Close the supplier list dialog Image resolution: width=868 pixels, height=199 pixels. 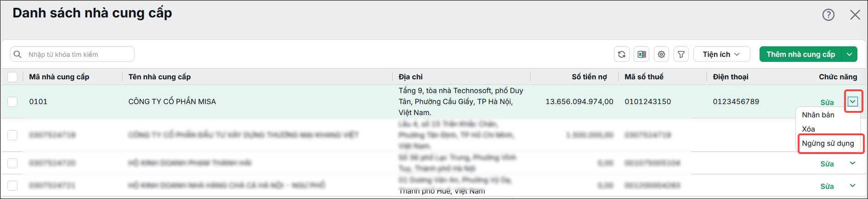point(855,15)
